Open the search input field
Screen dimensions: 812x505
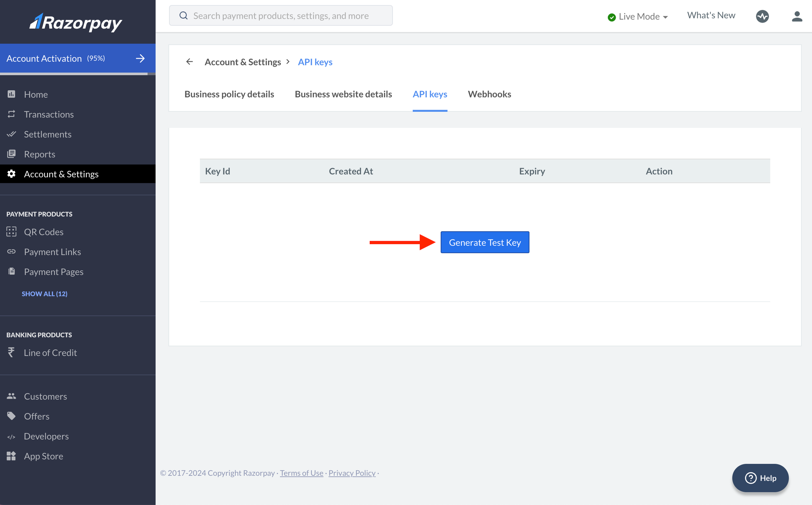pyautogui.click(x=281, y=15)
